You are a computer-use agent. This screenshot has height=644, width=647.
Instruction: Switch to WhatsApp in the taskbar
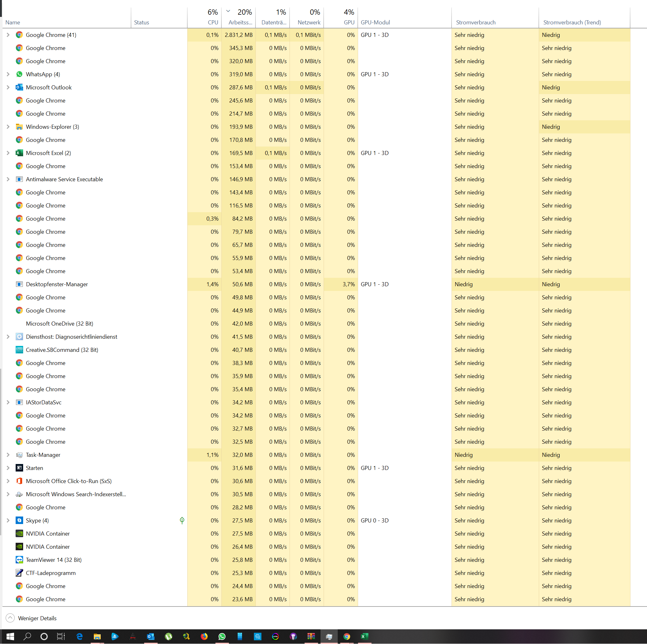pos(222,637)
